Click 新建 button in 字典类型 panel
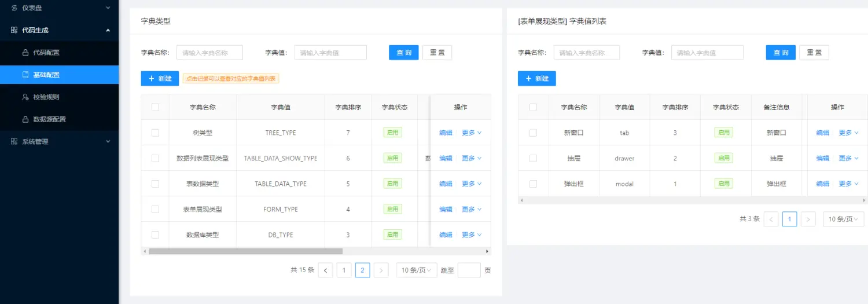 click(x=160, y=78)
